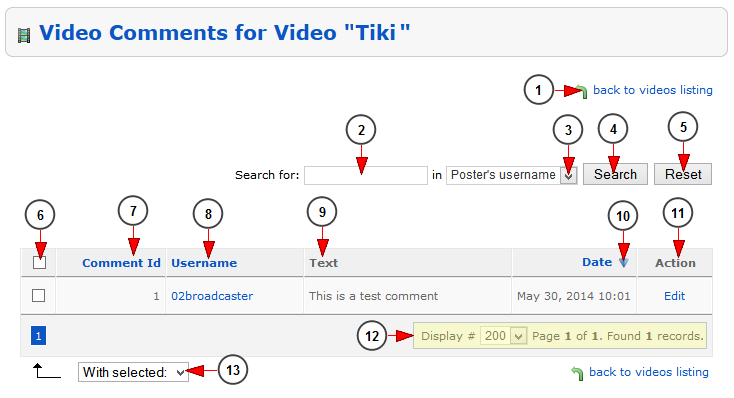
Task: Follow the bottom back to videos listing link
Action: click(x=648, y=372)
